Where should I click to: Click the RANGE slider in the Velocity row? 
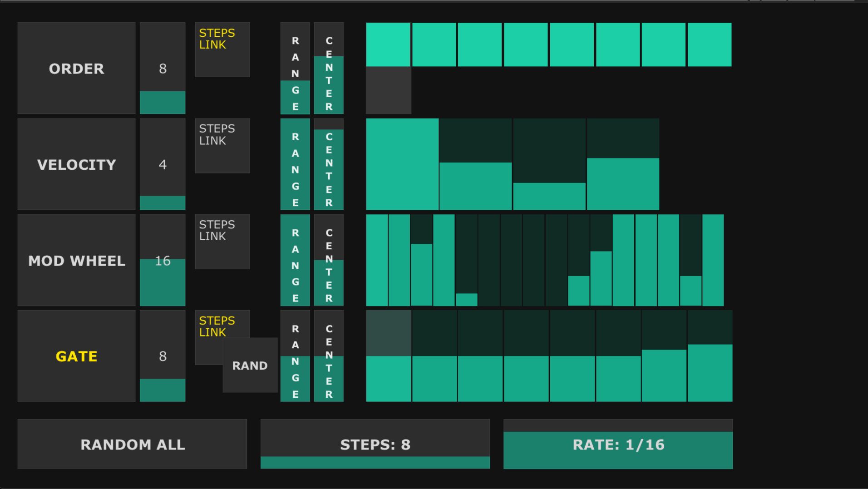click(295, 163)
